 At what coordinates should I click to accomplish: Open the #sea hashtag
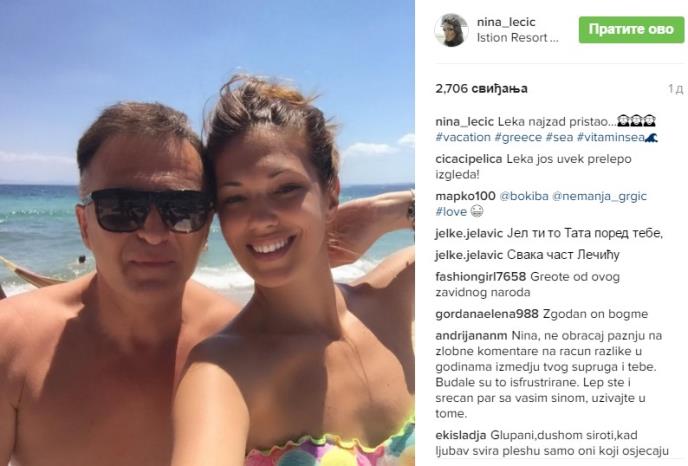coord(559,137)
